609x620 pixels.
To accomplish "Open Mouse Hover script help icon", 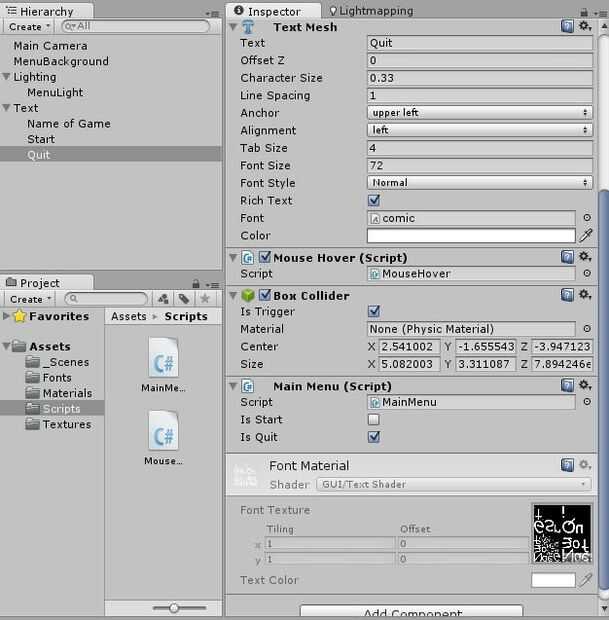I will (x=567, y=257).
